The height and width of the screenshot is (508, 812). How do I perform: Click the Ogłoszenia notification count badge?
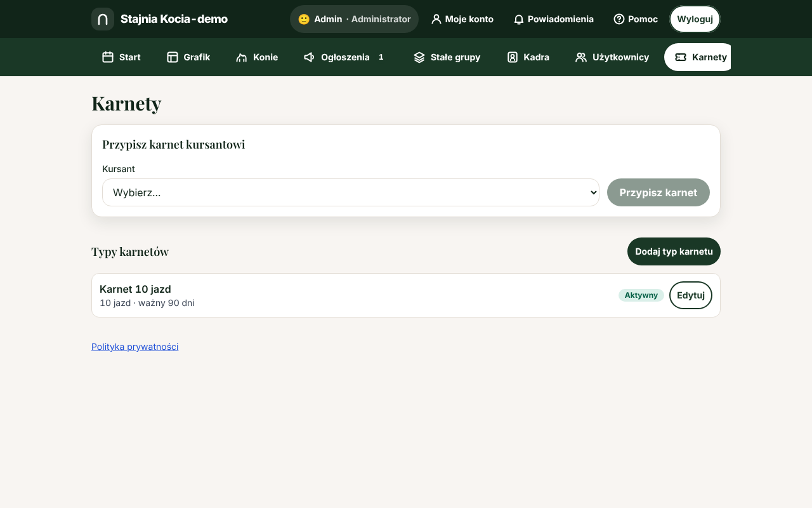coord(381,57)
